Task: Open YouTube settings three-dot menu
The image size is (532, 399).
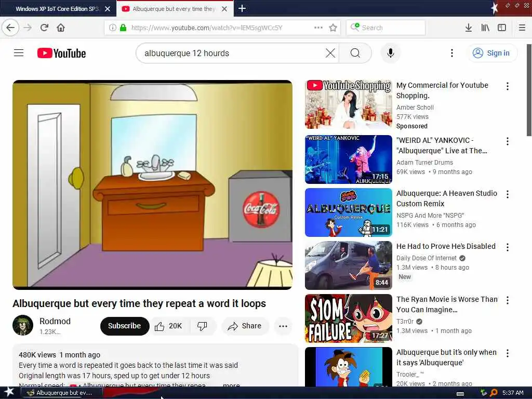Action: [x=451, y=53]
